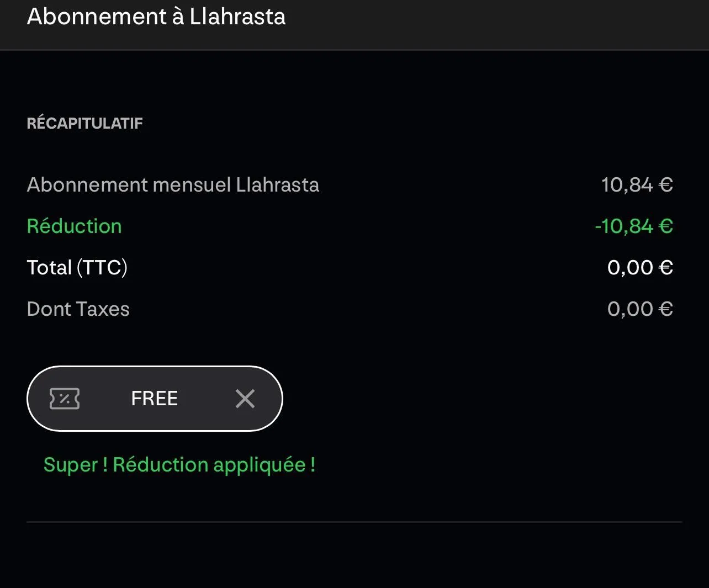
Task: Click the FREE promo code text
Action: pyautogui.click(x=155, y=399)
